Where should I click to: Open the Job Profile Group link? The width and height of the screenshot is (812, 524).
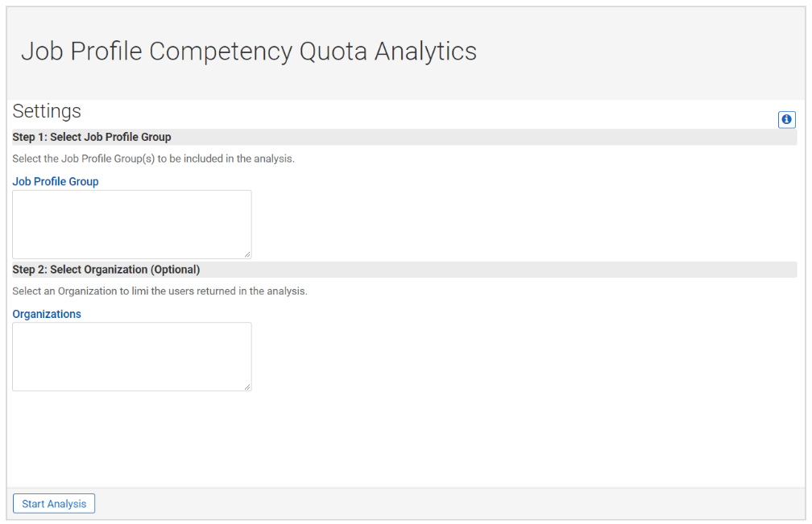56,182
